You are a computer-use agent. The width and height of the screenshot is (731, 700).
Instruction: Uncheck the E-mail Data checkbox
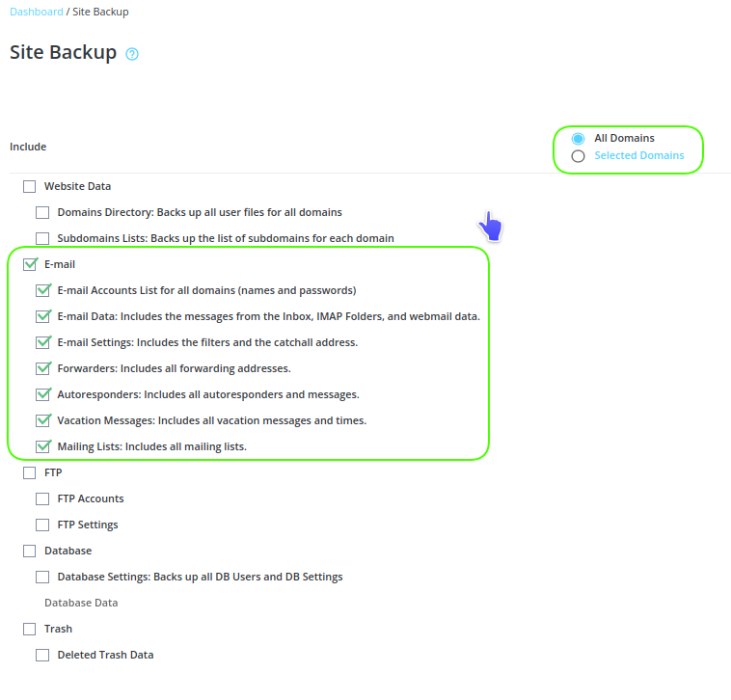pos(42,316)
